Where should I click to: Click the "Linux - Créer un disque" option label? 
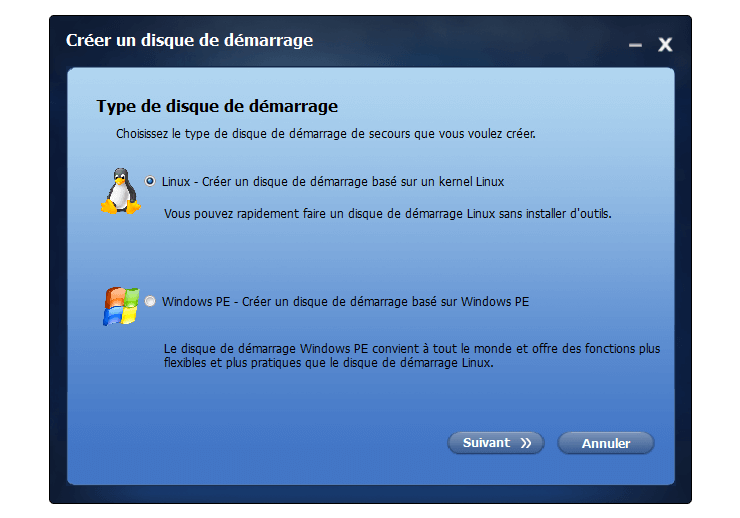[x=333, y=182]
